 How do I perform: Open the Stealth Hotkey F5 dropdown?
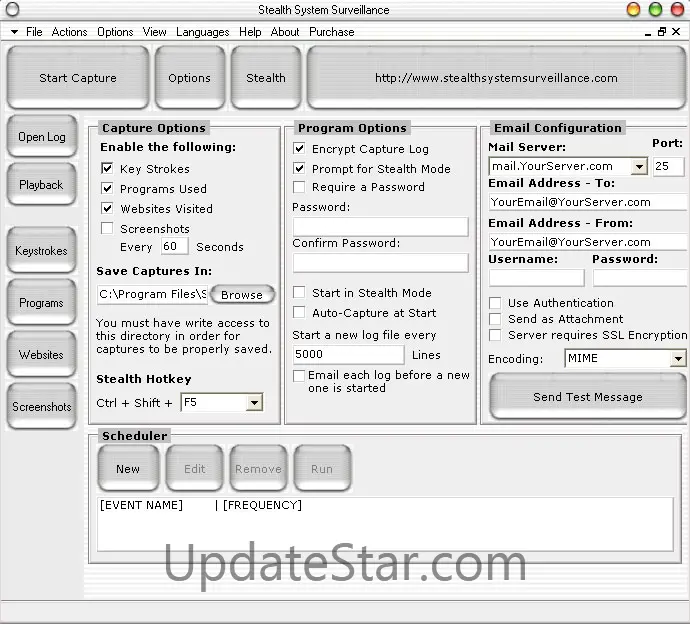coord(254,402)
